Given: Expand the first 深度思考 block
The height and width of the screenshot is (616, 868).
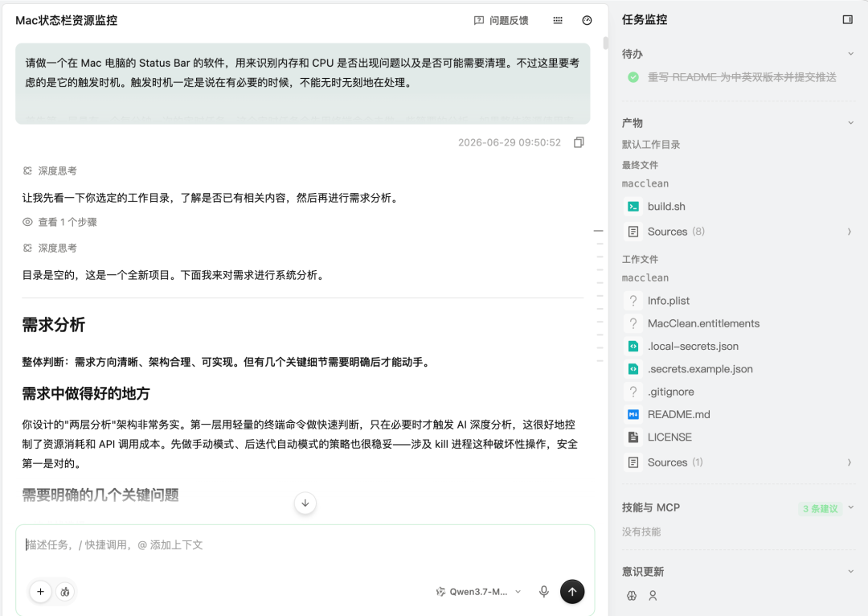Looking at the screenshot, I should pyautogui.click(x=57, y=170).
